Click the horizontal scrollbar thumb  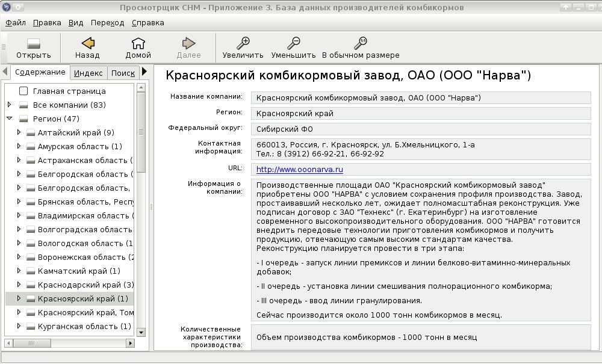pos(31,343)
